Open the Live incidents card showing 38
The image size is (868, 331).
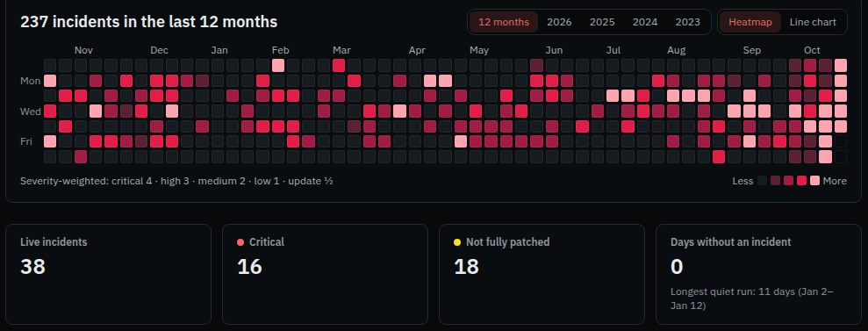[109, 274]
